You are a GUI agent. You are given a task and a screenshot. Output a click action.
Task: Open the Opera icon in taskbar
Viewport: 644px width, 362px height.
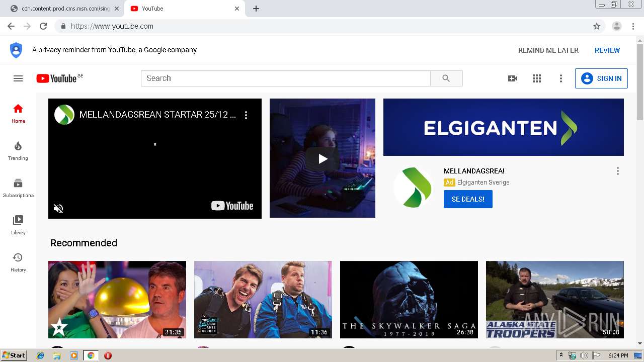click(x=108, y=355)
